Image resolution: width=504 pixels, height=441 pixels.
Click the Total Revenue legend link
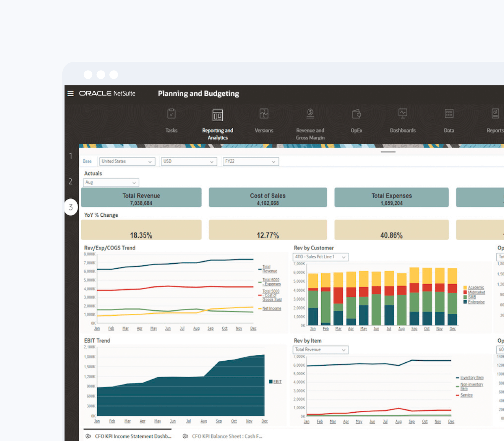click(x=270, y=269)
